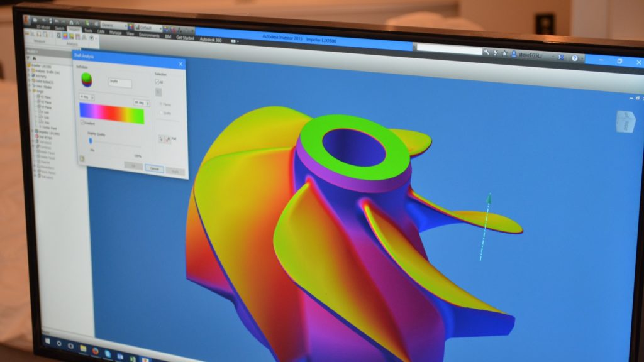Select the Center Point item in browser
Screen dimensions: 644x362
(48, 128)
